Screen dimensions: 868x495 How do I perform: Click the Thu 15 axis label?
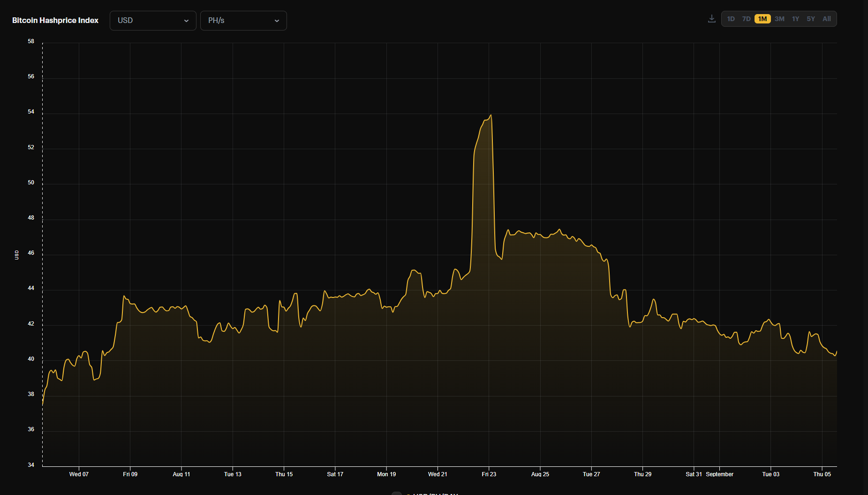pos(284,474)
